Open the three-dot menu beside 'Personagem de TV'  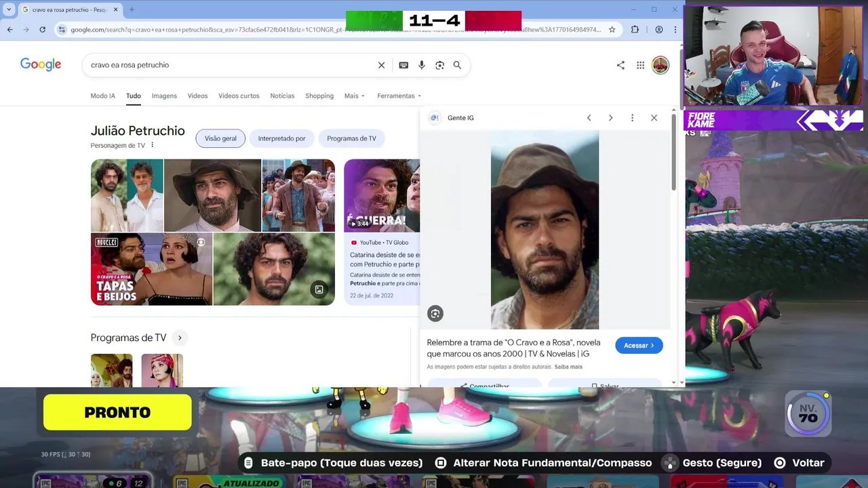point(152,145)
